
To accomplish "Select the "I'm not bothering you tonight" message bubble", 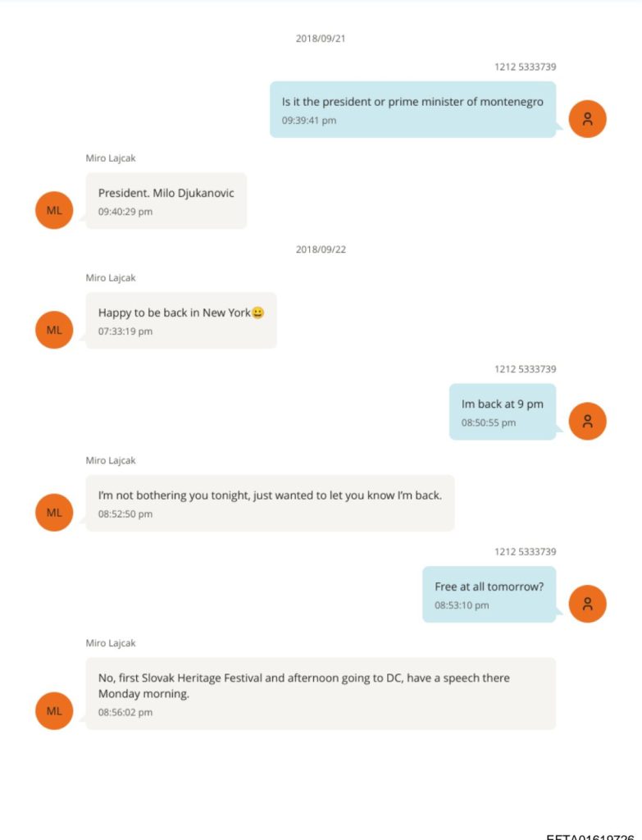I will (x=270, y=503).
